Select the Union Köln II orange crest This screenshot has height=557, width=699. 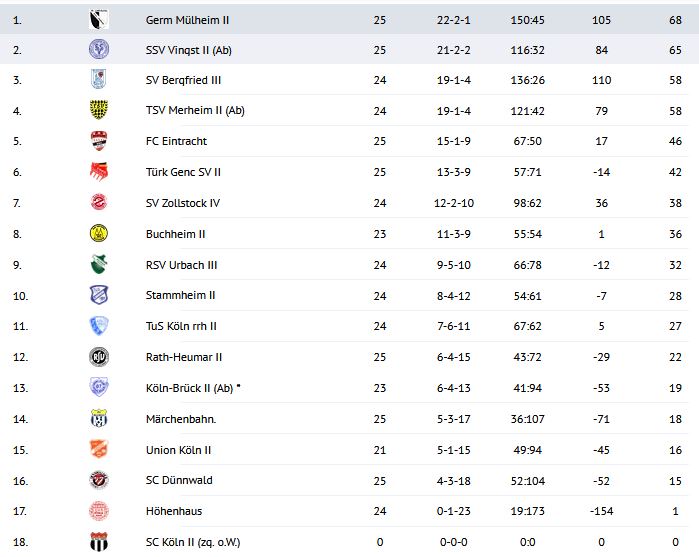[99, 450]
